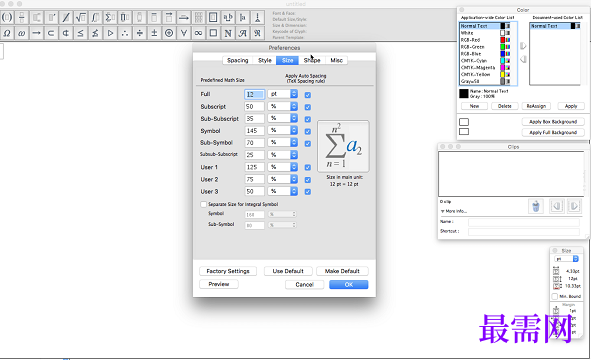Open the unit dropdown for User 1
The height and width of the screenshot is (360, 591).
(x=283, y=167)
